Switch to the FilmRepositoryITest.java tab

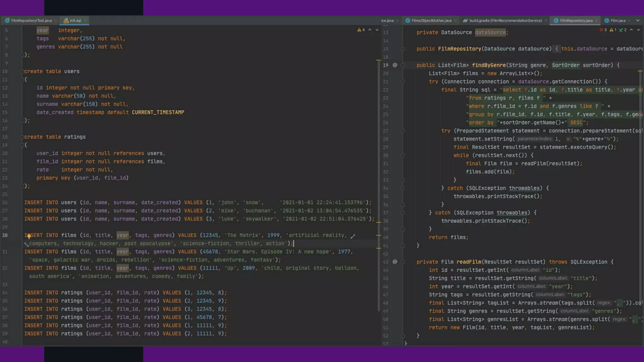(x=31, y=20)
